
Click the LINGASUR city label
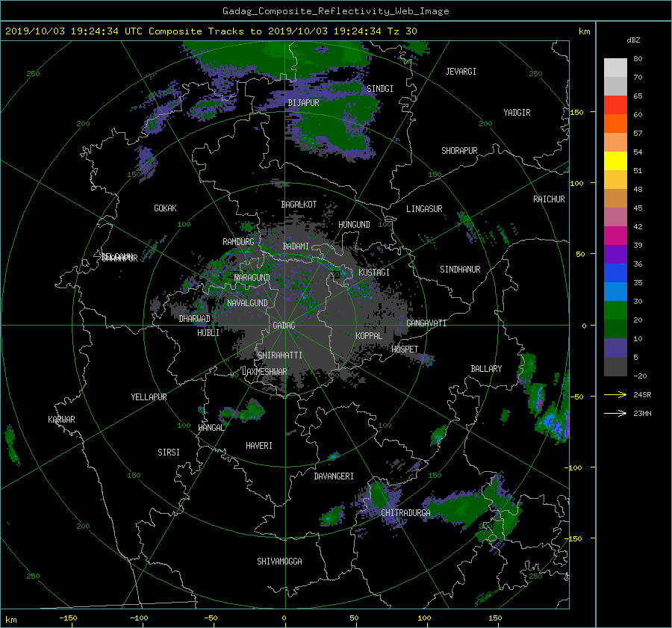(x=424, y=209)
